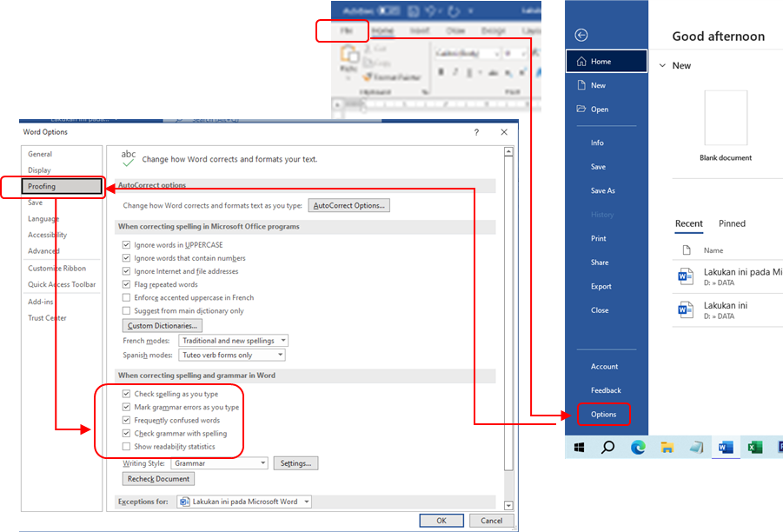The width and height of the screenshot is (783, 532).
Task: Open Excel from the taskbar
Action: (x=755, y=448)
